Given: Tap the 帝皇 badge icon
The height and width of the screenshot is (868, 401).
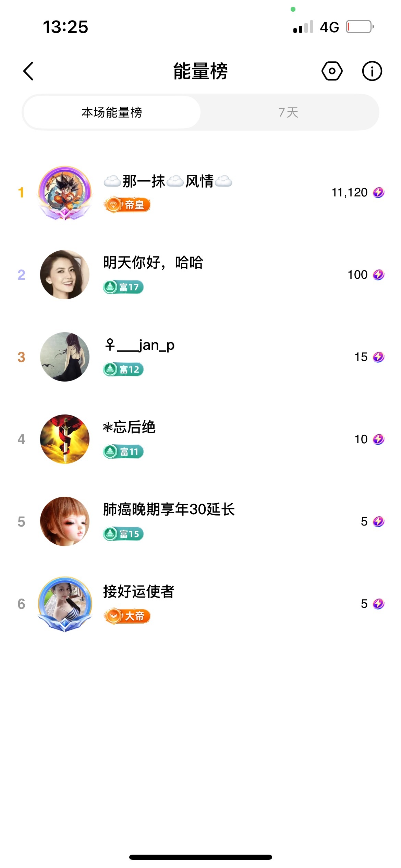Looking at the screenshot, I should click(127, 205).
